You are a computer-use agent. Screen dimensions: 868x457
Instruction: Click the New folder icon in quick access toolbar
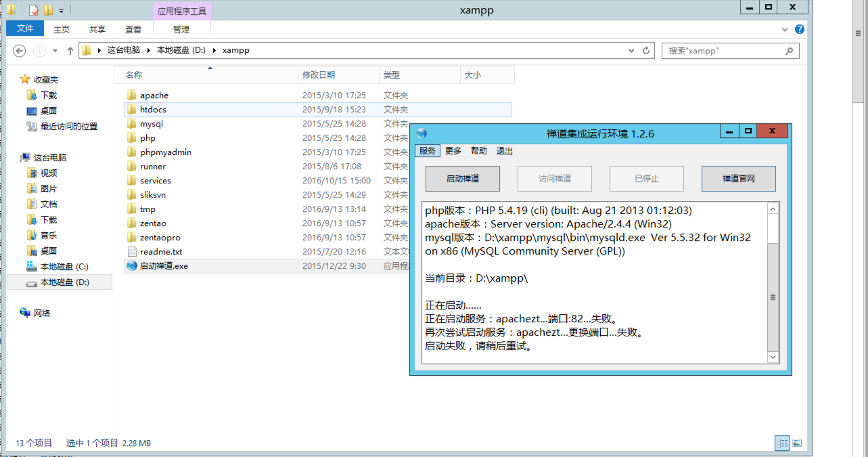(48, 9)
